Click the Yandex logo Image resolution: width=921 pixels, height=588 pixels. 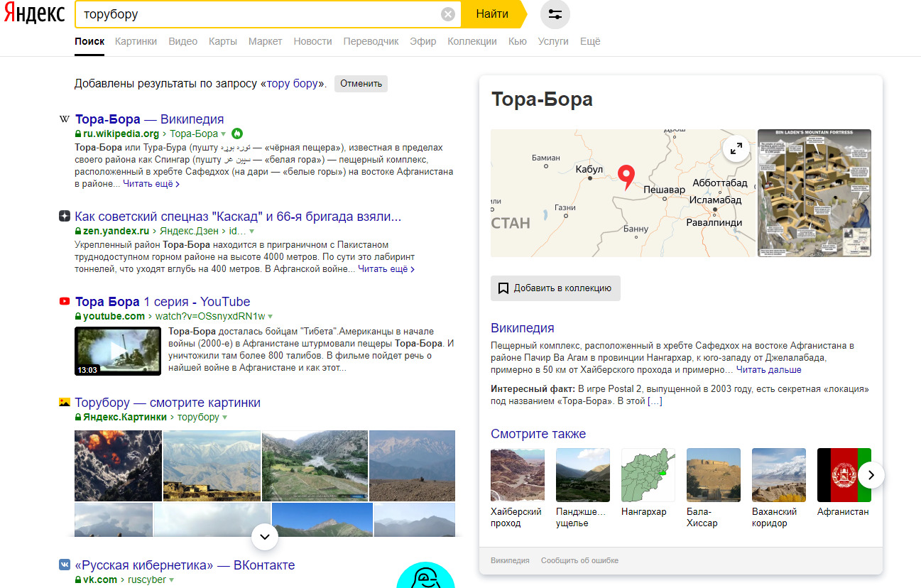pos(34,14)
